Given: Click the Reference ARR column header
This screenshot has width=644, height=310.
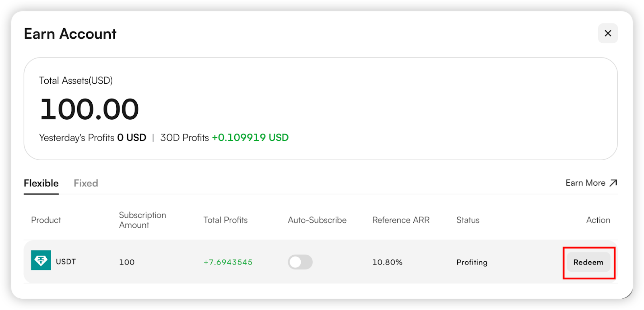Looking at the screenshot, I should click(x=401, y=220).
